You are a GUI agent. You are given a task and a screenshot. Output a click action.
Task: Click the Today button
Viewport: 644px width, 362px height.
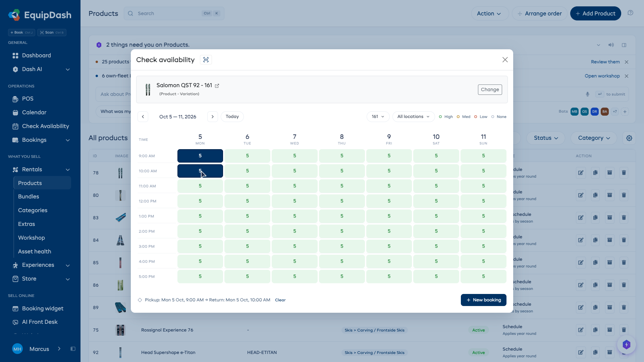[232, 117]
